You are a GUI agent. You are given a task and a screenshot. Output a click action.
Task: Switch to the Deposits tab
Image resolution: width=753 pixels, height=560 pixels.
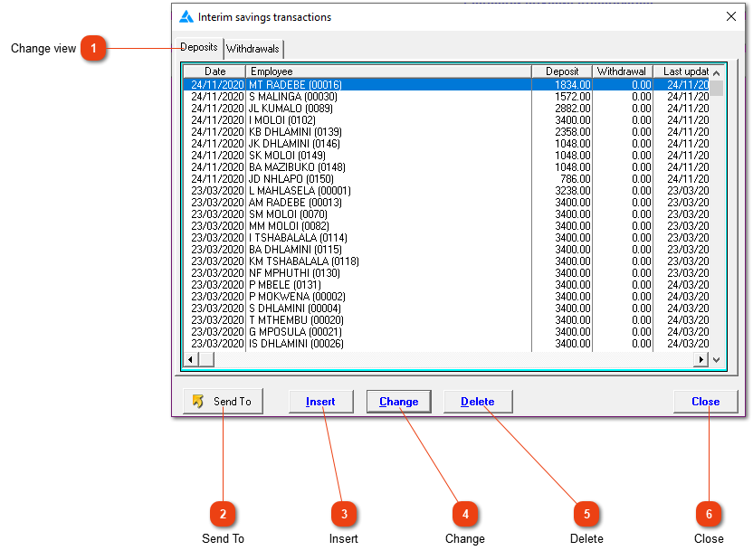click(x=199, y=48)
